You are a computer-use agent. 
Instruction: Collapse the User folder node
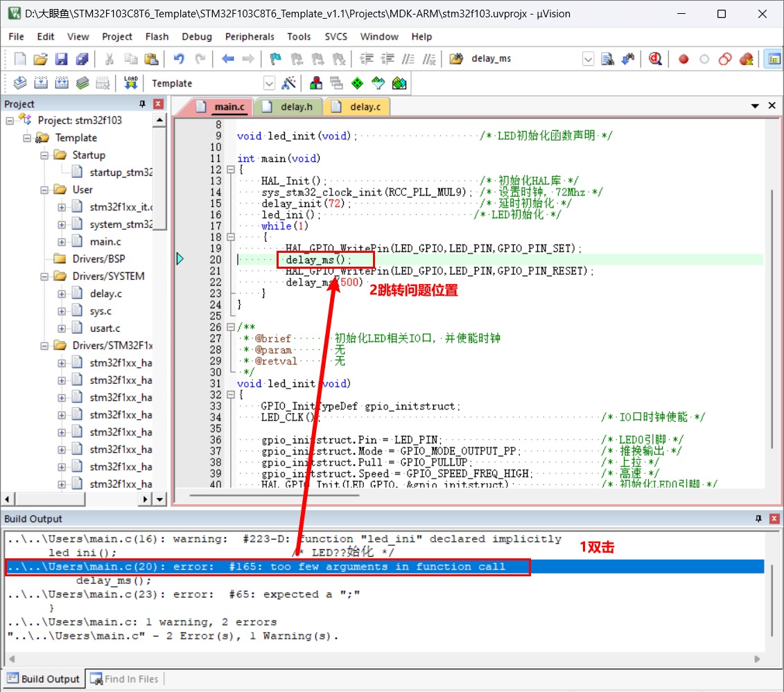(44, 190)
